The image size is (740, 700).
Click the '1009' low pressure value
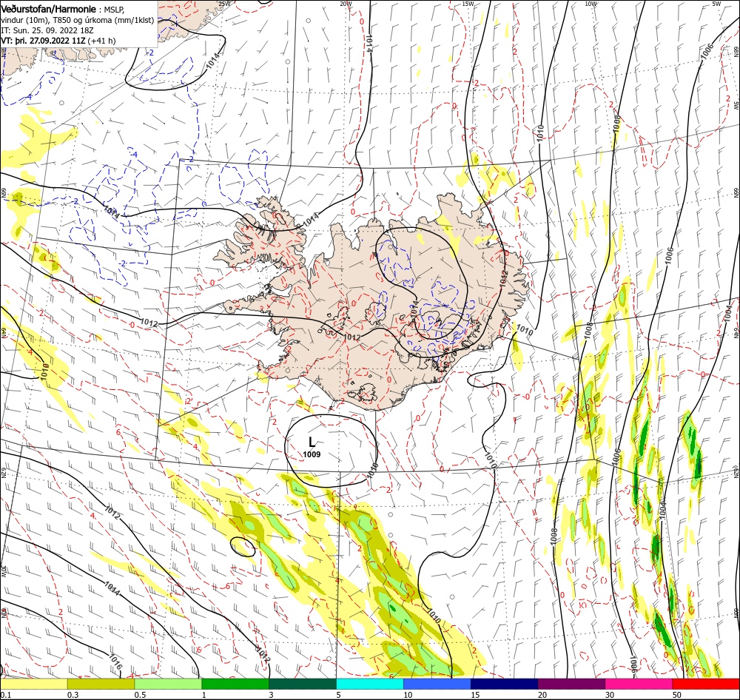click(312, 454)
